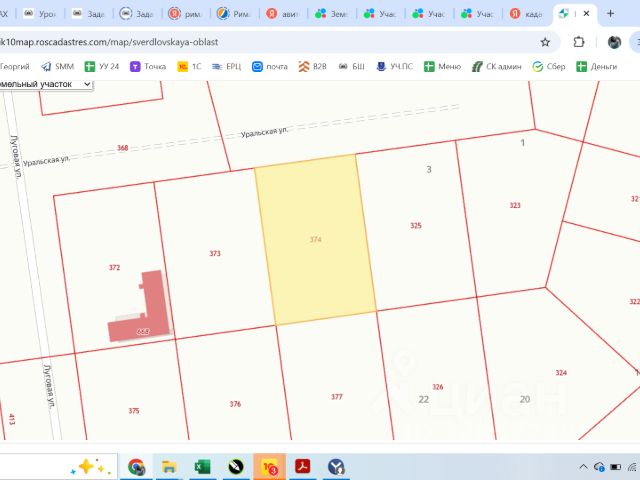Switch to the Yandex 'ави' tab
The image size is (640, 480).
click(283, 14)
